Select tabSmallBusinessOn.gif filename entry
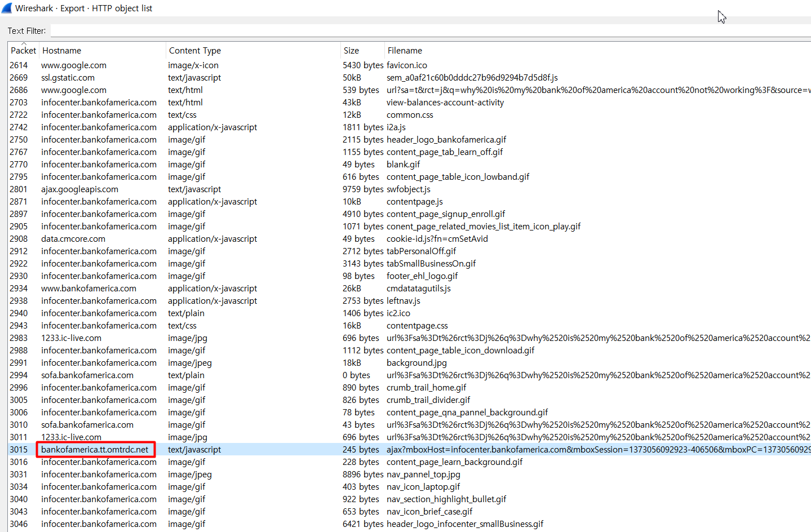 click(431, 264)
